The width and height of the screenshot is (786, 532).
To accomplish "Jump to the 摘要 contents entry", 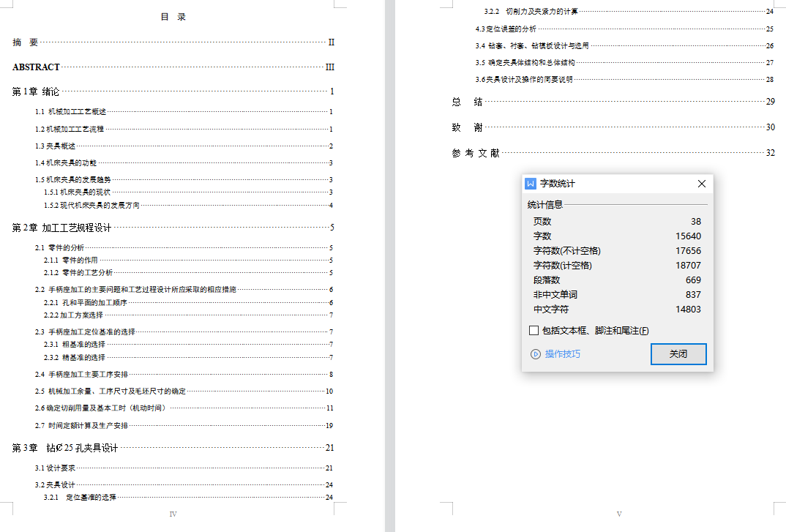I will 26,42.
